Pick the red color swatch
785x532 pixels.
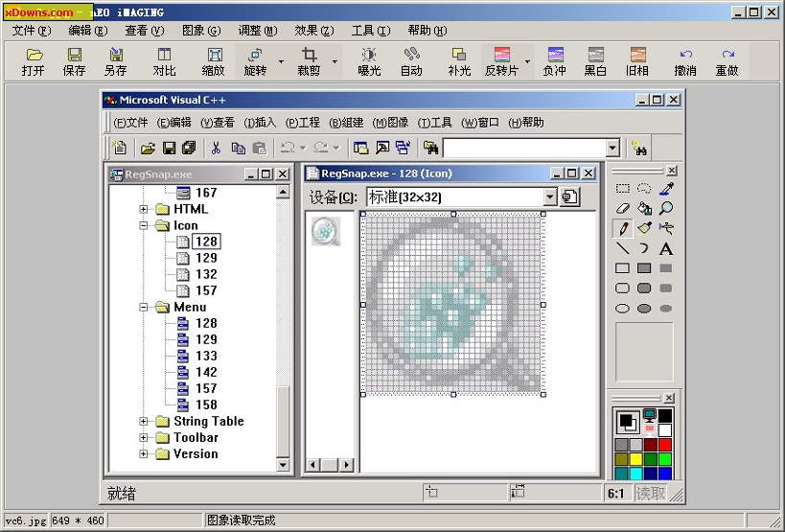[665, 445]
